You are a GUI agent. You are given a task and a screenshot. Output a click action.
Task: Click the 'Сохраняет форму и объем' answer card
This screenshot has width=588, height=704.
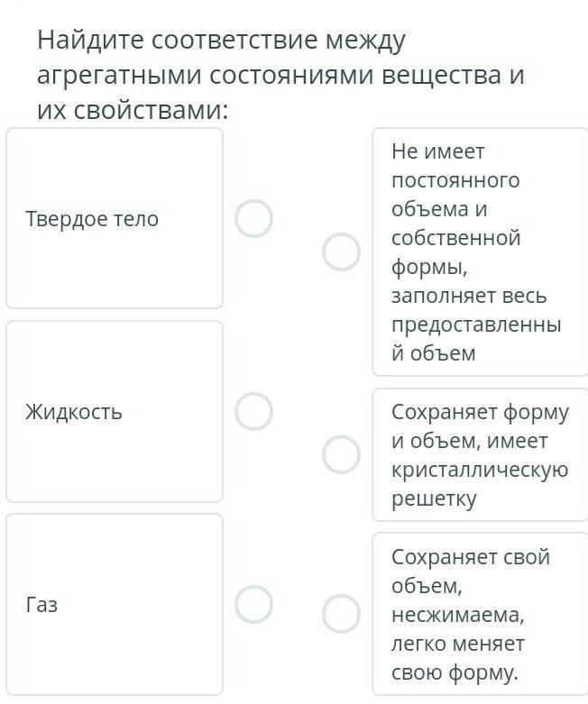pos(480,455)
